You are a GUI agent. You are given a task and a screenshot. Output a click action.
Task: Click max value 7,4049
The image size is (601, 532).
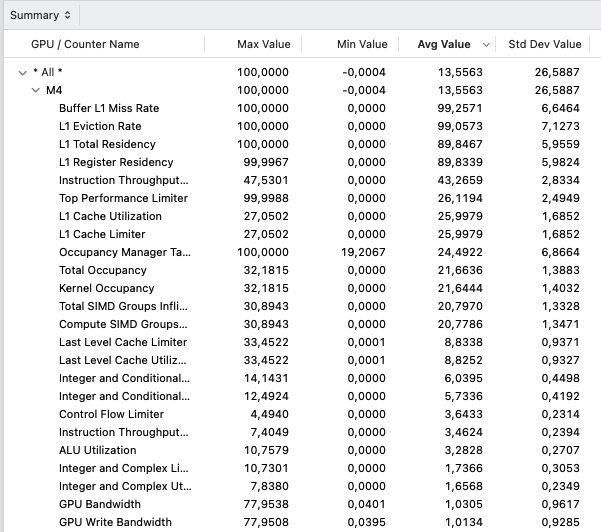pyautogui.click(x=269, y=433)
